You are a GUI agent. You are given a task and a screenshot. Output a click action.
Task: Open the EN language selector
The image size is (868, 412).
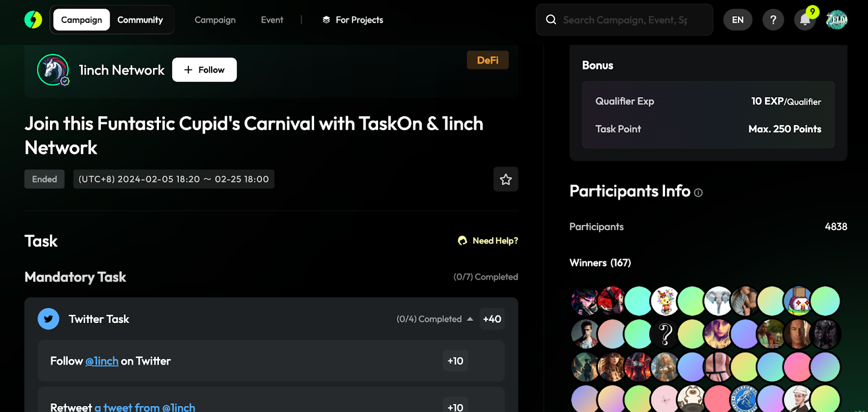tap(737, 20)
